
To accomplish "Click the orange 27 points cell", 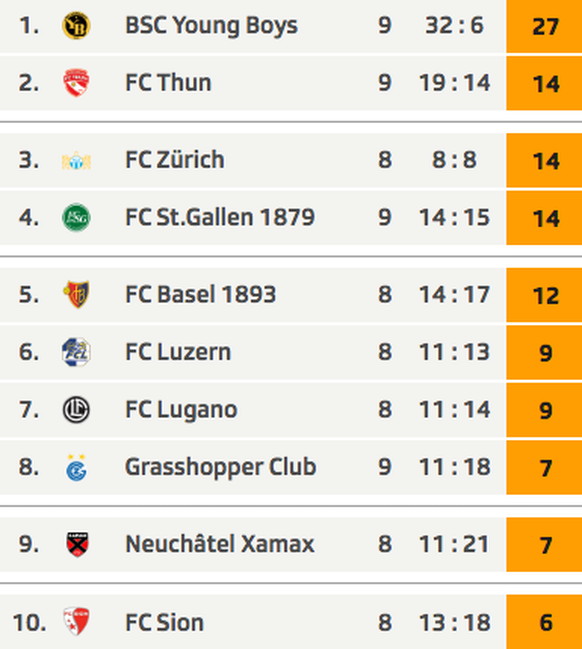I will point(544,26).
